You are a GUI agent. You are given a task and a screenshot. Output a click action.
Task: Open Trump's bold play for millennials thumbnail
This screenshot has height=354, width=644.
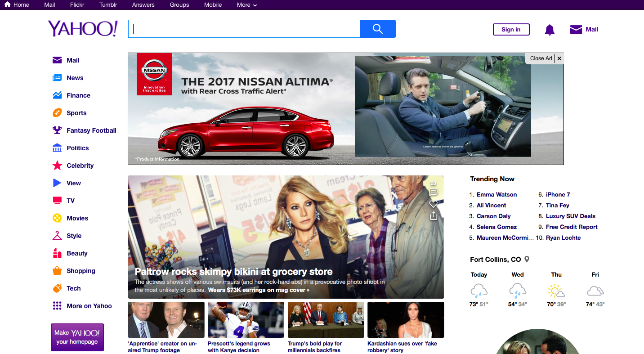[x=326, y=320]
